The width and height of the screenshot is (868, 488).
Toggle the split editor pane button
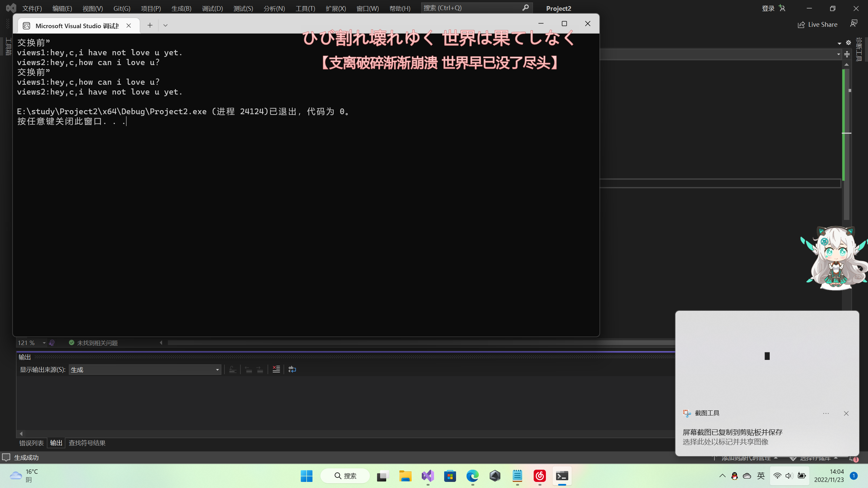(847, 54)
